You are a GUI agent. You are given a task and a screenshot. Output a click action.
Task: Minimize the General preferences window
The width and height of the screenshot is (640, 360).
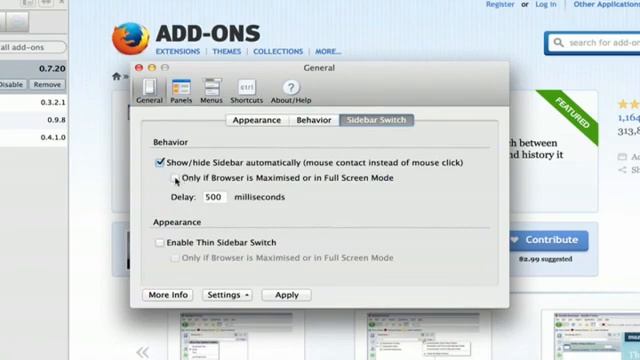[x=152, y=68]
